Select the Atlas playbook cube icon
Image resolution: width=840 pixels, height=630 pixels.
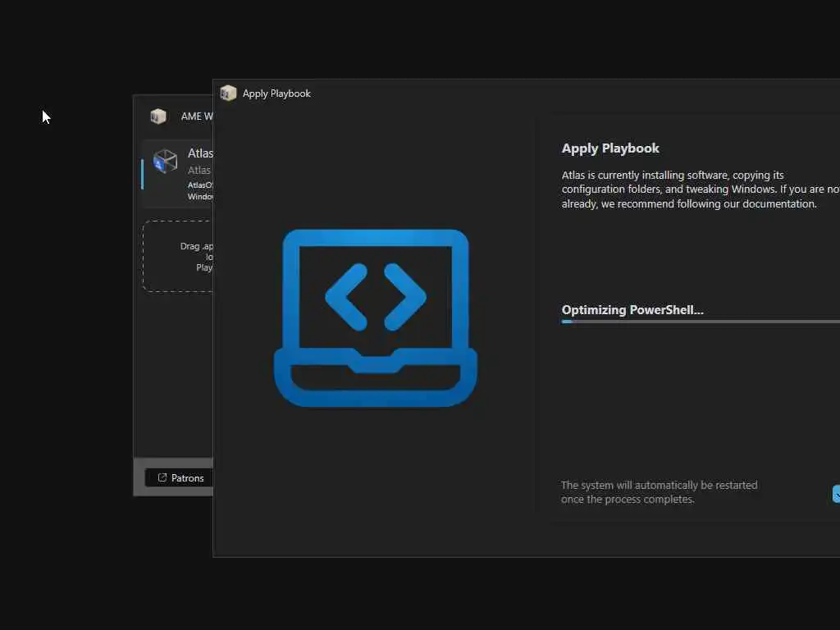(165, 161)
